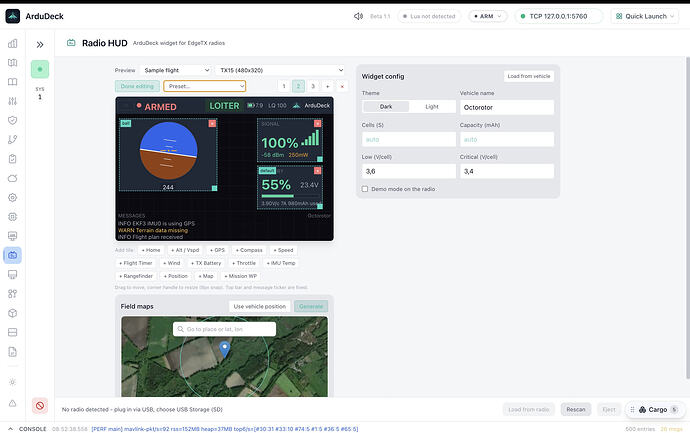Click resize handle of attitude ball tile

(214, 188)
